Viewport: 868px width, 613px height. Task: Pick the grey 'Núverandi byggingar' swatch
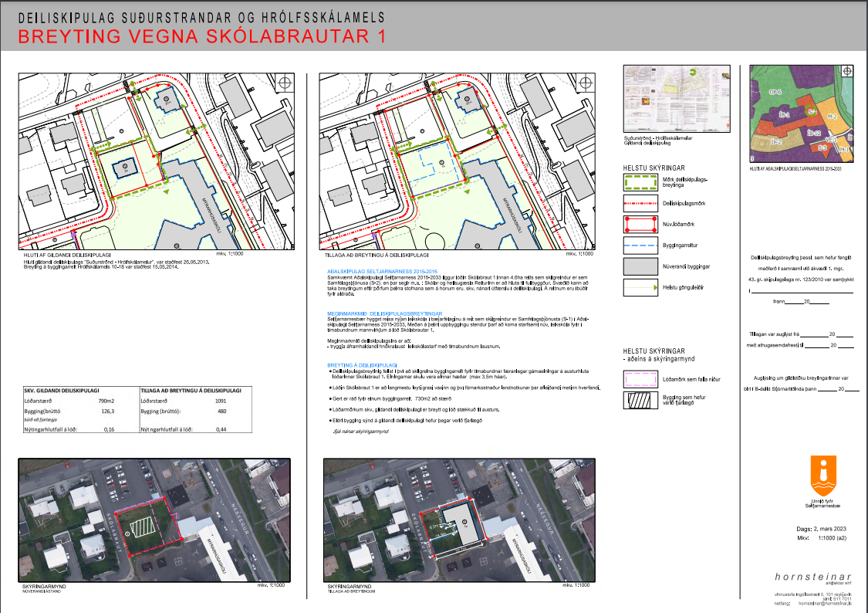pos(643,267)
